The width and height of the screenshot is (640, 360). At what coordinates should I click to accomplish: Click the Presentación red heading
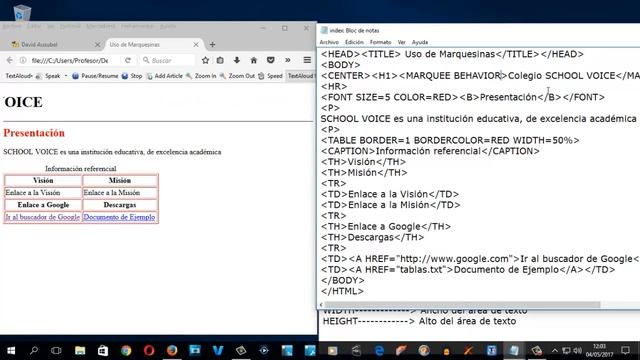34,133
